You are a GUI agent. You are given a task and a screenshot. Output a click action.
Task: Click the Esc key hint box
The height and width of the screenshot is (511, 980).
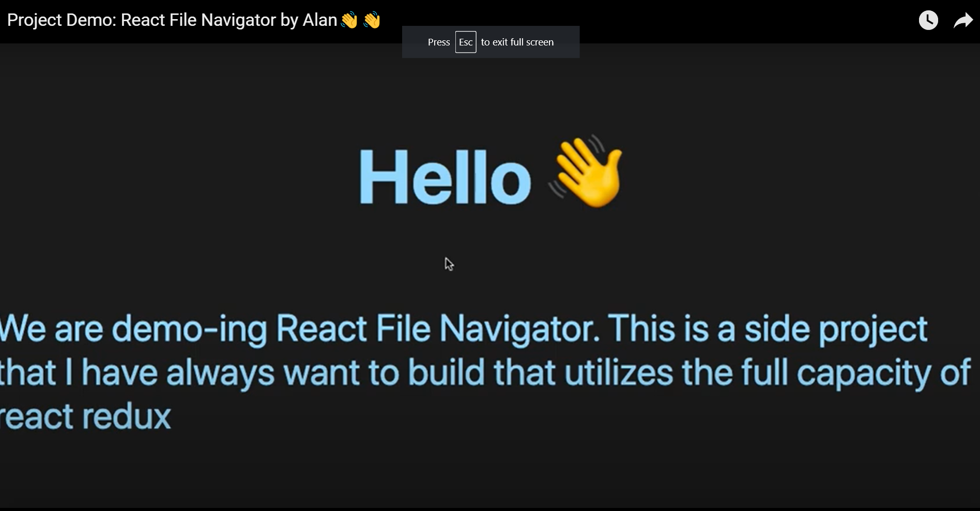pyautogui.click(x=466, y=42)
